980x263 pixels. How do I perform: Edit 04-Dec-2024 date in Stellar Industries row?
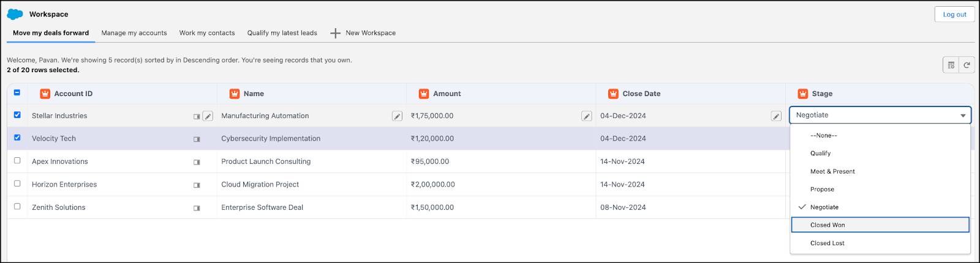point(776,116)
